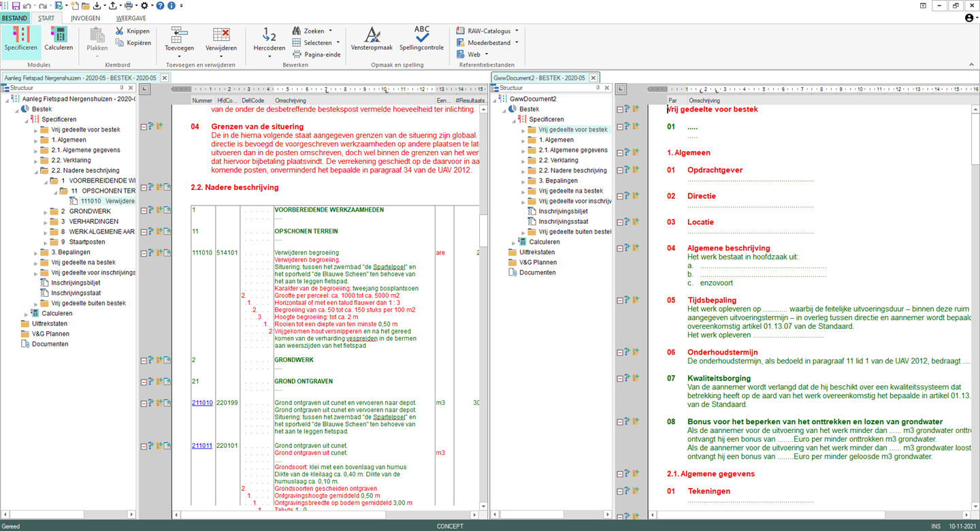980x531 pixels.
Task: Close the left Structuur panel
Action: point(131,88)
